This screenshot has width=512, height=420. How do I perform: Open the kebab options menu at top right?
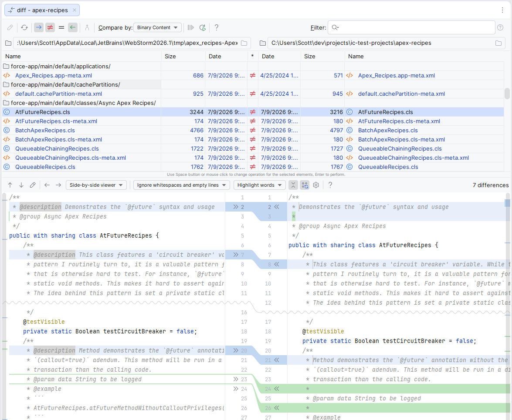pos(502,10)
